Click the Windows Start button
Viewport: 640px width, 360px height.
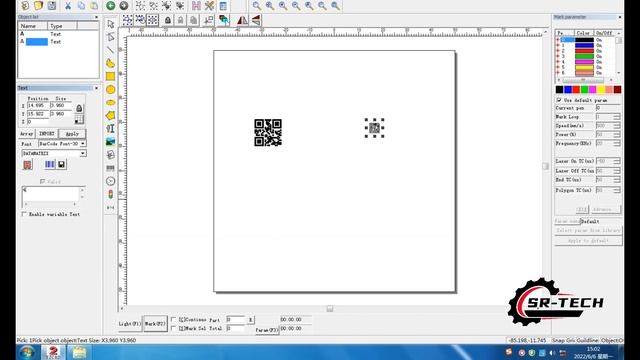[x=27, y=352]
